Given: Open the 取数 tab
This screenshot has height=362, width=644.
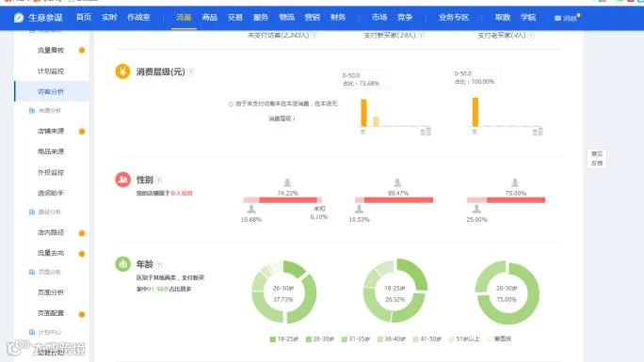Looking at the screenshot, I should coord(503,17).
